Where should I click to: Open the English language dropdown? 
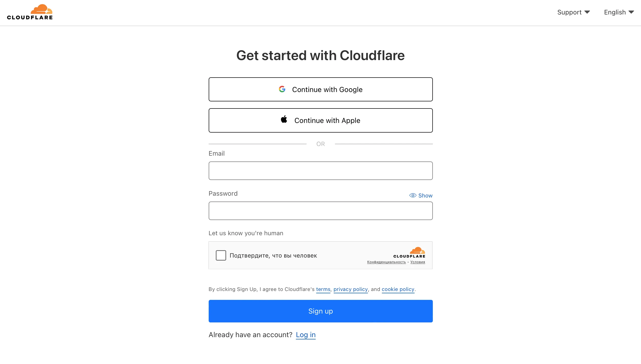(x=615, y=12)
